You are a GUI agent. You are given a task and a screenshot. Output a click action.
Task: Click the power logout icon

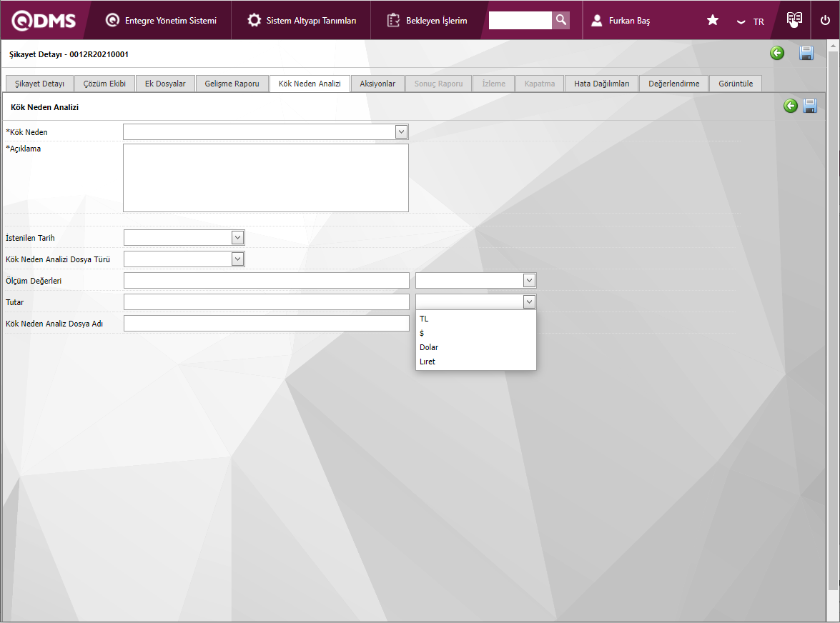pos(826,20)
